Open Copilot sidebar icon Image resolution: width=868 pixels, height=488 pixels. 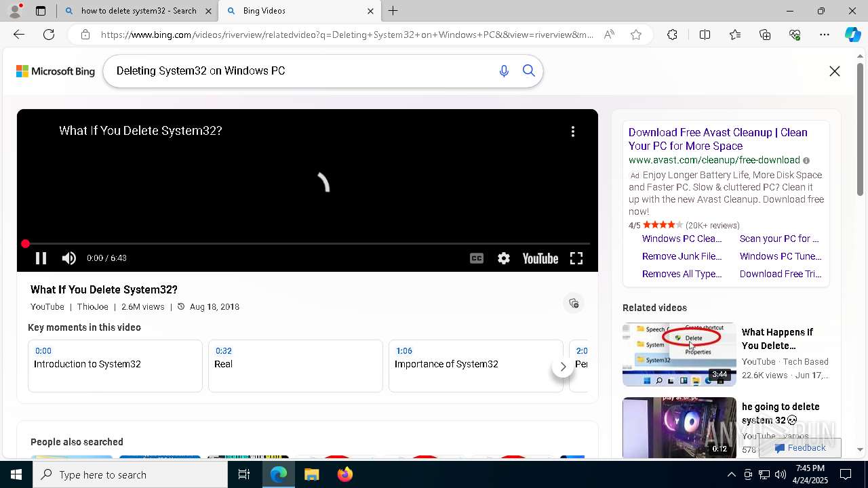pyautogui.click(x=852, y=35)
